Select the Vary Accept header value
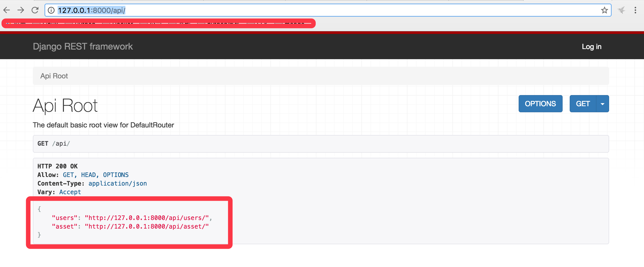Screen dimensions: 644x267 pyautogui.click(x=70, y=192)
